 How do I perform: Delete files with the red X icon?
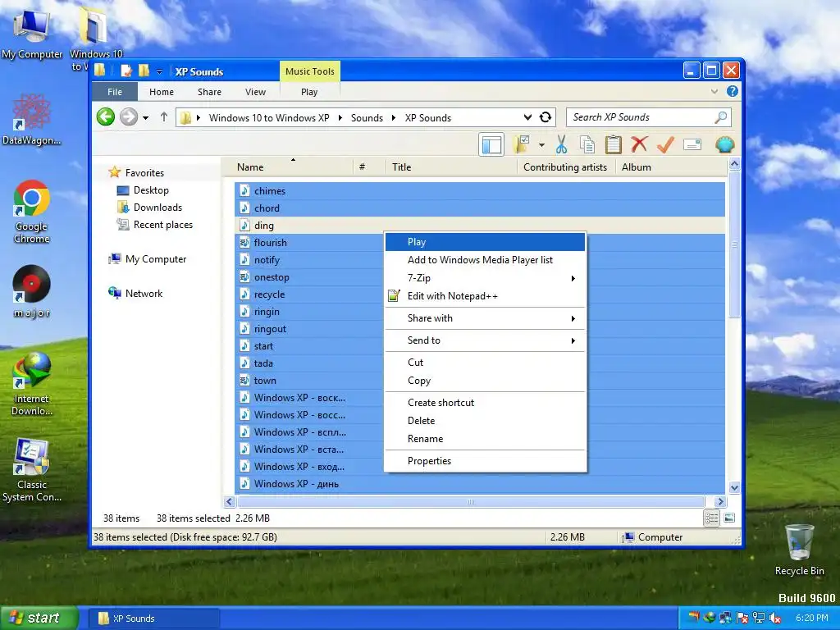tap(638, 144)
